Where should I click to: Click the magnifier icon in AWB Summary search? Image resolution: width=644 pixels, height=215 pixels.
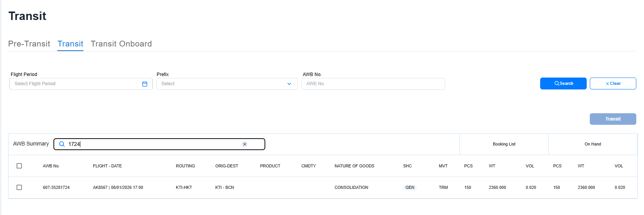click(x=62, y=144)
